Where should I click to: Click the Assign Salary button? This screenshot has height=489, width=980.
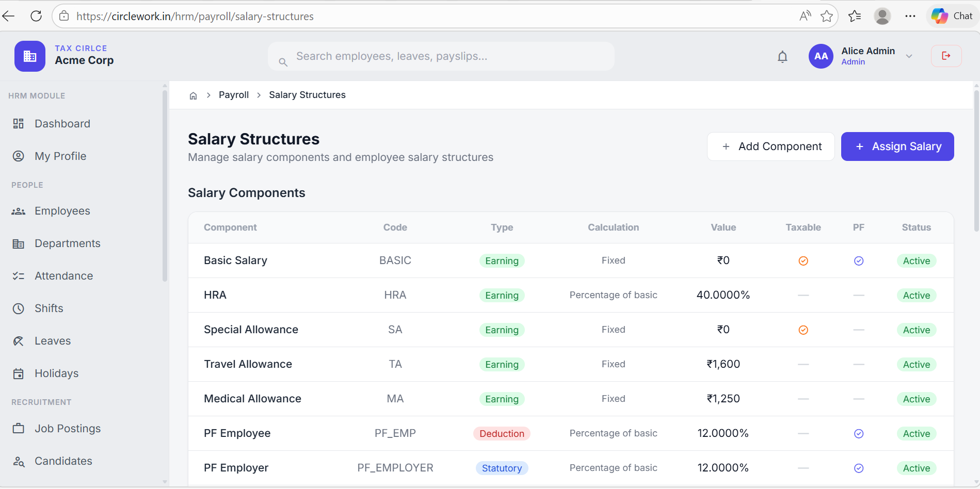(897, 146)
